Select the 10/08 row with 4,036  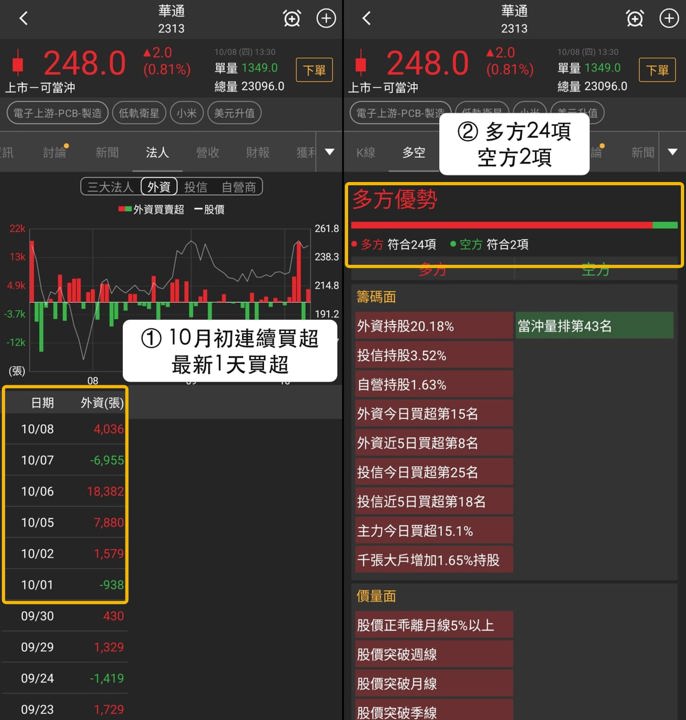pos(65,429)
